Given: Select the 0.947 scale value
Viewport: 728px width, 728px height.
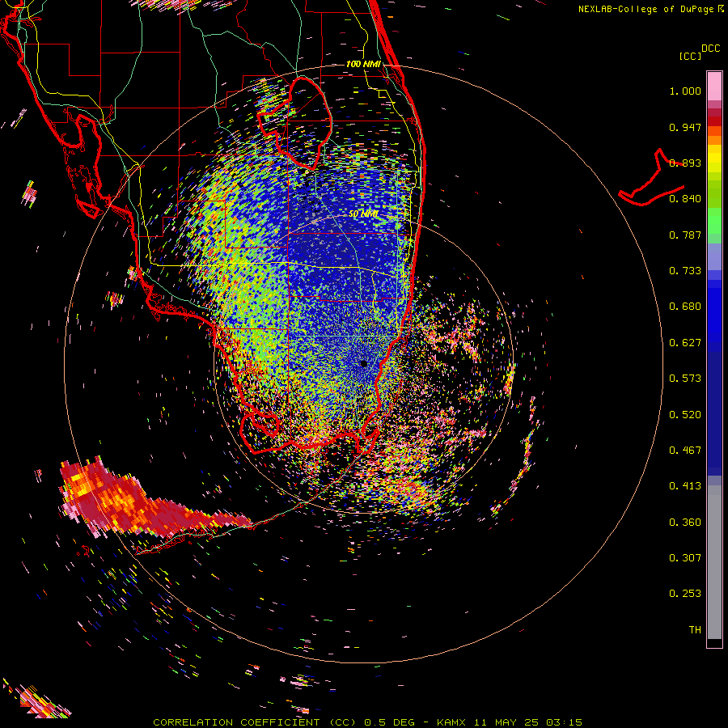Looking at the screenshot, I should [685, 127].
